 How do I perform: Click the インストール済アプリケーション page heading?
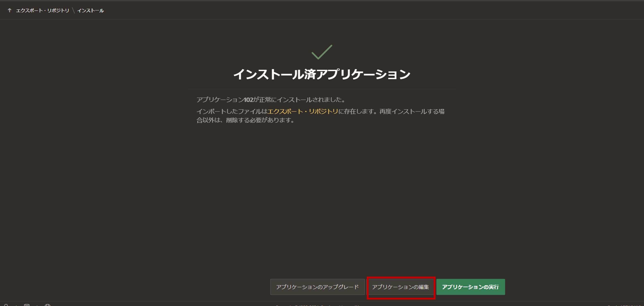tap(322, 74)
